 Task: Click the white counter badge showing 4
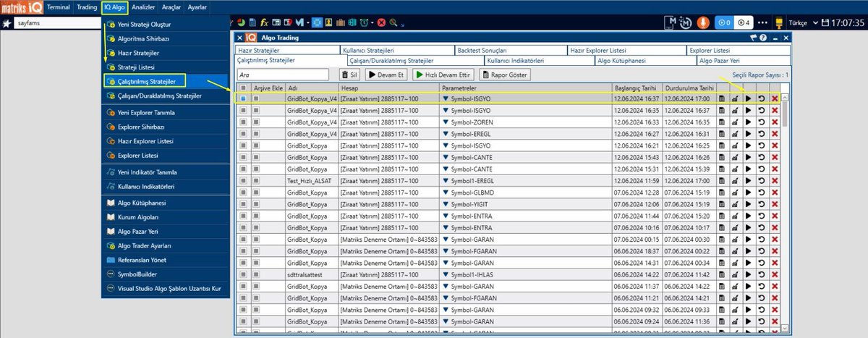pyautogui.click(x=744, y=22)
